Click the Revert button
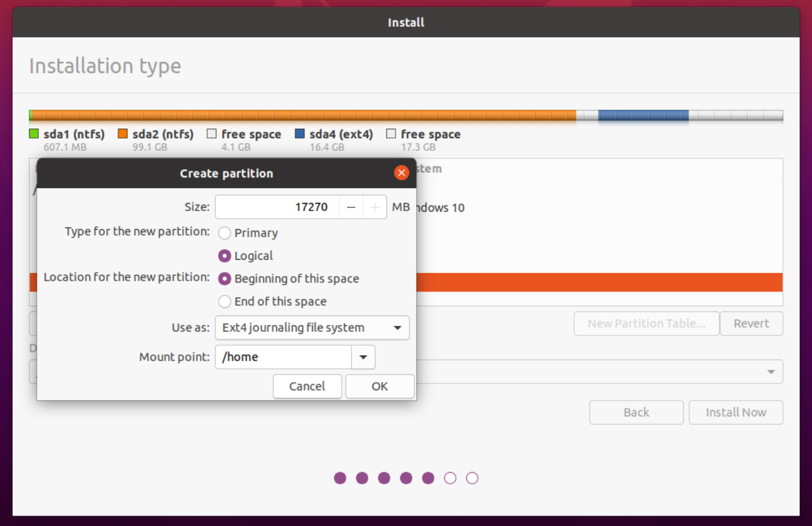The height and width of the screenshot is (526, 812). [x=751, y=324]
